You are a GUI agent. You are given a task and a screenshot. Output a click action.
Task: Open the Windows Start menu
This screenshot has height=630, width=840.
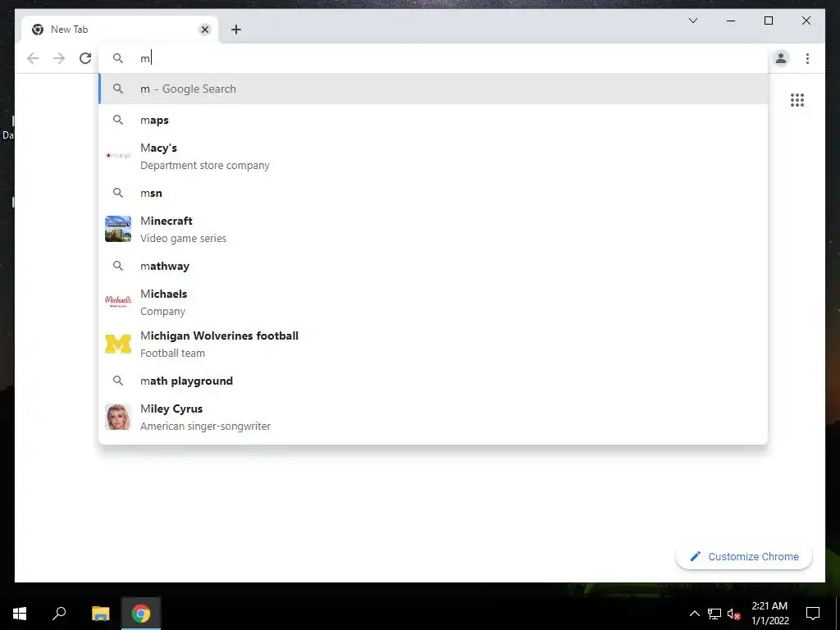(20, 614)
